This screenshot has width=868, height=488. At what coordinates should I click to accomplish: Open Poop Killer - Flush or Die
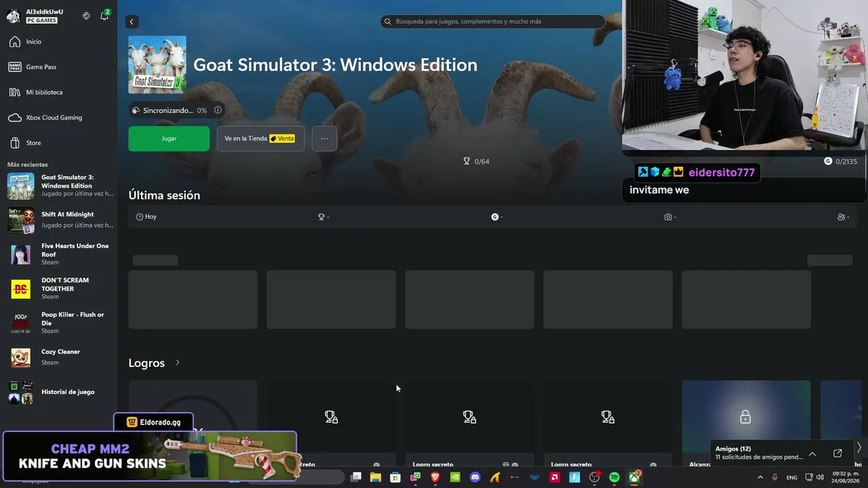click(60, 323)
